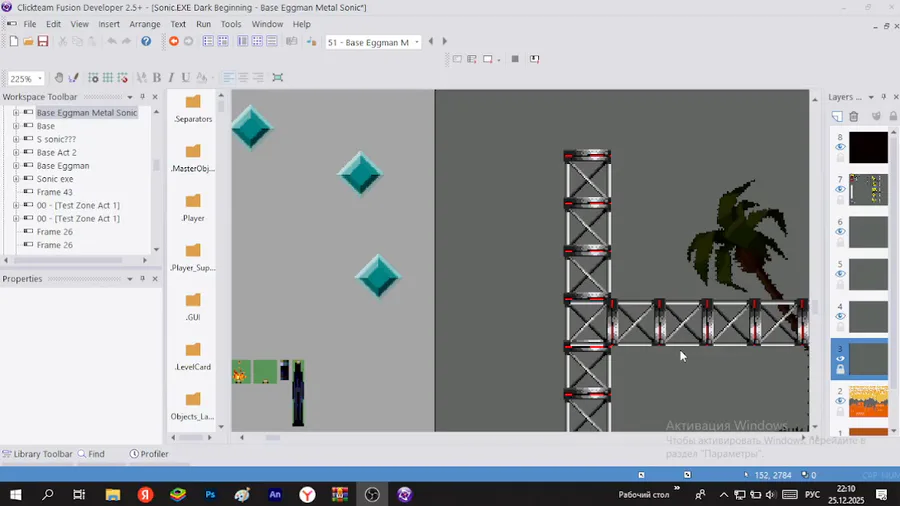
Task: Toggle show grid icon
Action: [107, 77]
